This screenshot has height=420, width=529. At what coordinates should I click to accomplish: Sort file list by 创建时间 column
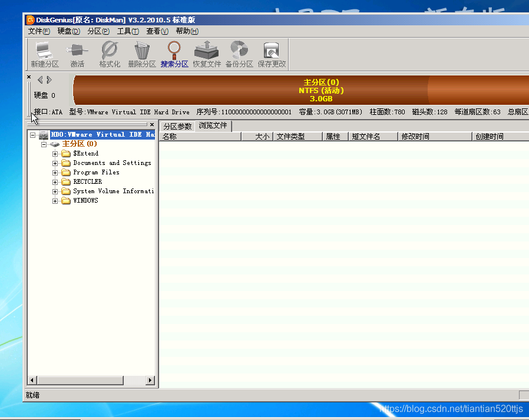point(501,136)
